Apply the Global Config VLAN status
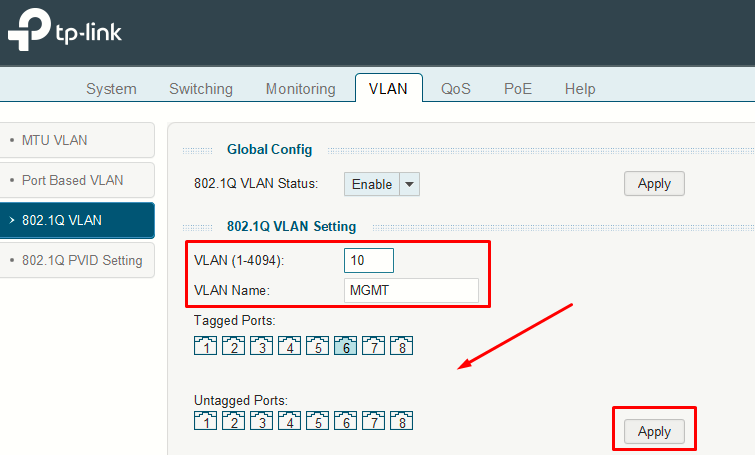The height and width of the screenshot is (455, 755). click(x=654, y=183)
